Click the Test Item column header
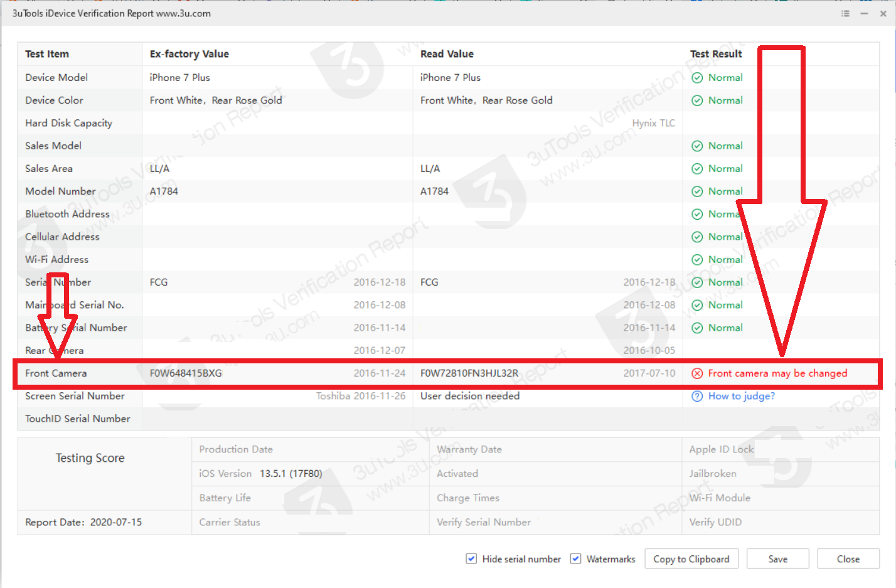The height and width of the screenshot is (588, 896). tap(47, 54)
